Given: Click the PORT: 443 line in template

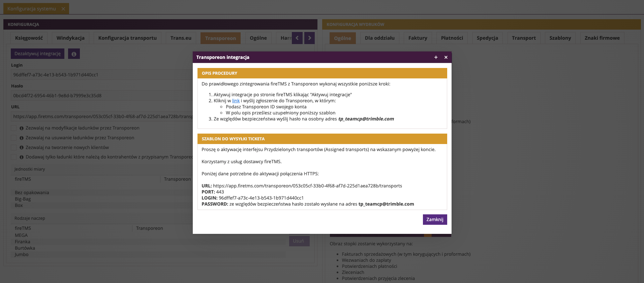Looking at the screenshot, I should 213,192.
